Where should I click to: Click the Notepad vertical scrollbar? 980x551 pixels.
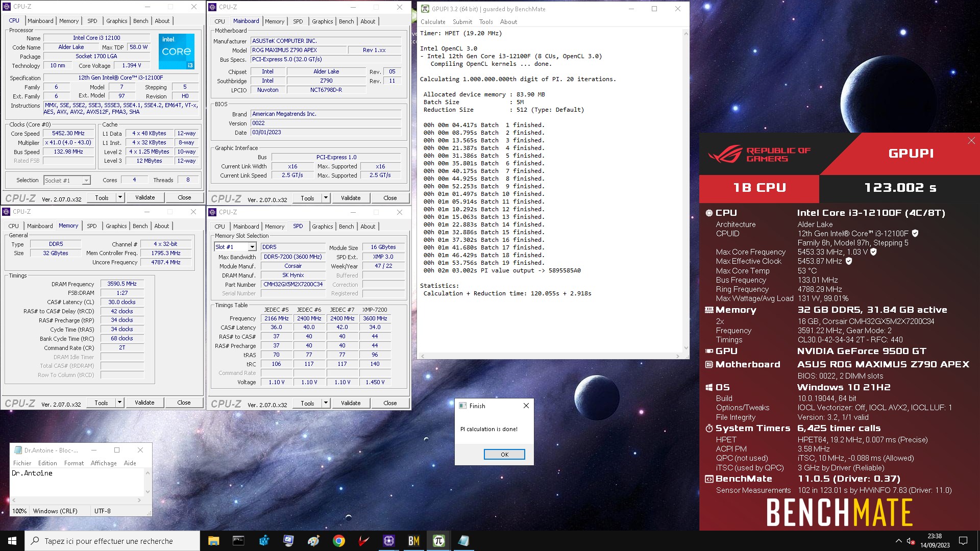[148, 482]
